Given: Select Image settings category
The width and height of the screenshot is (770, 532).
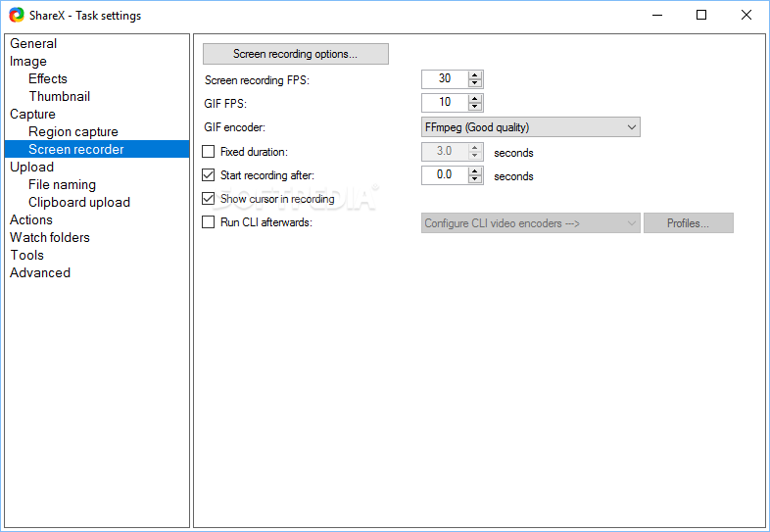Looking at the screenshot, I should 28,62.
